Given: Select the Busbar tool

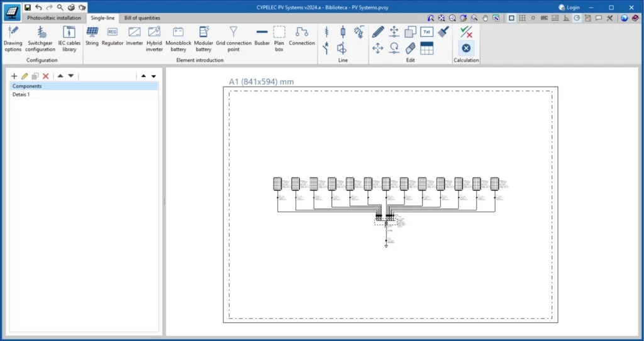Looking at the screenshot, I should point(262,36).
